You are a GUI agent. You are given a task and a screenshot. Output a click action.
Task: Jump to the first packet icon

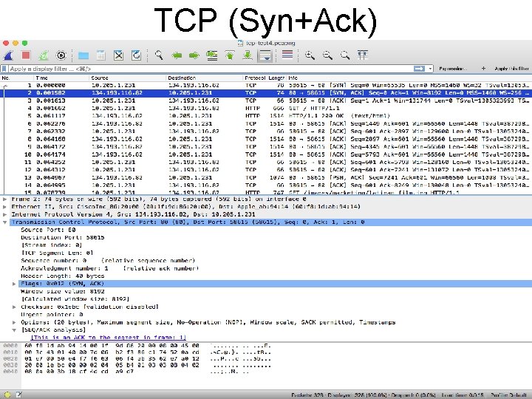coord(230,55)
